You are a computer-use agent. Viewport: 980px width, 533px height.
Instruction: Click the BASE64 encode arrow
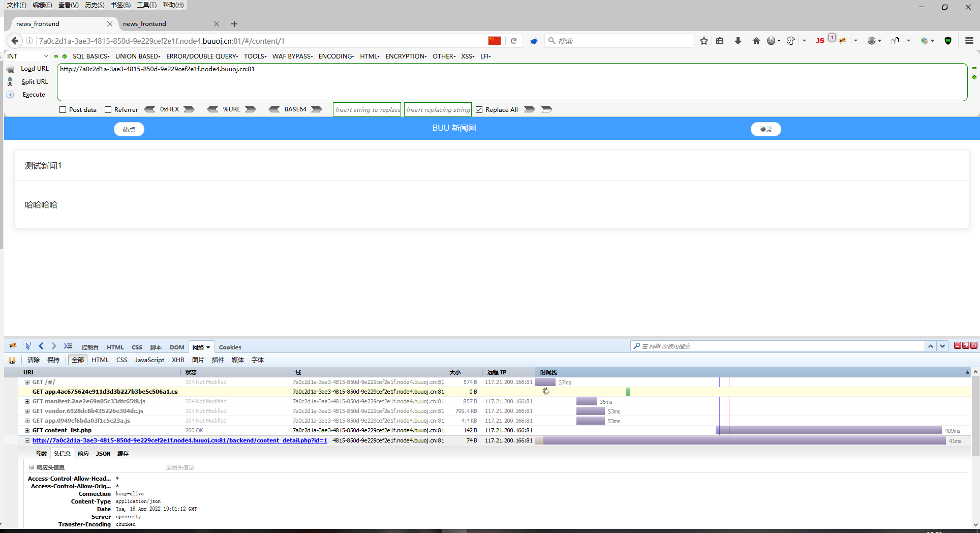point(316,109)
